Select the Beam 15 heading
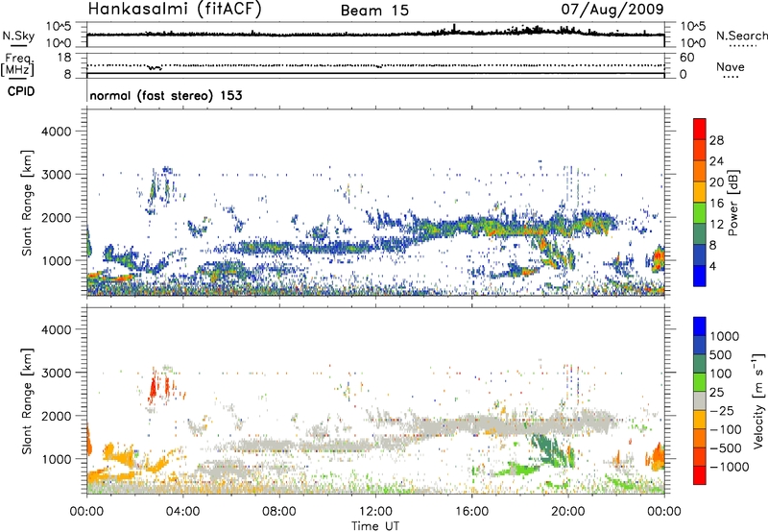The height and width of the screenshot is (532, 768). [374, 11]
